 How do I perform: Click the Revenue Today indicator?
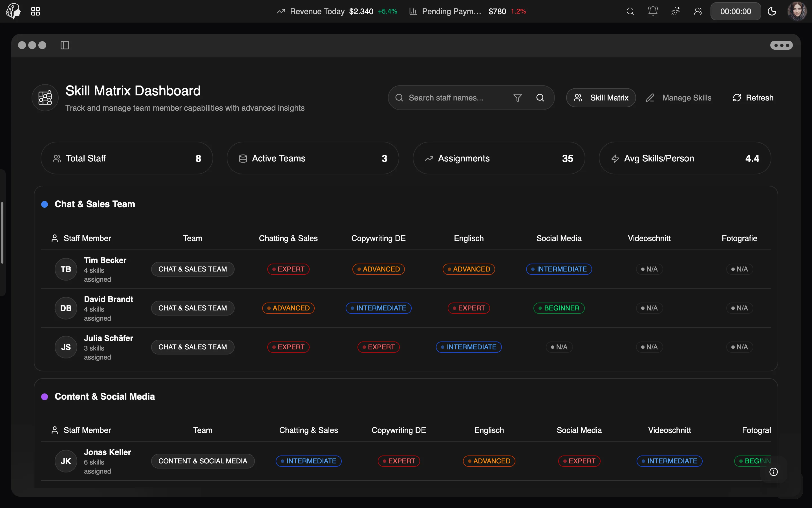(337, 11)
